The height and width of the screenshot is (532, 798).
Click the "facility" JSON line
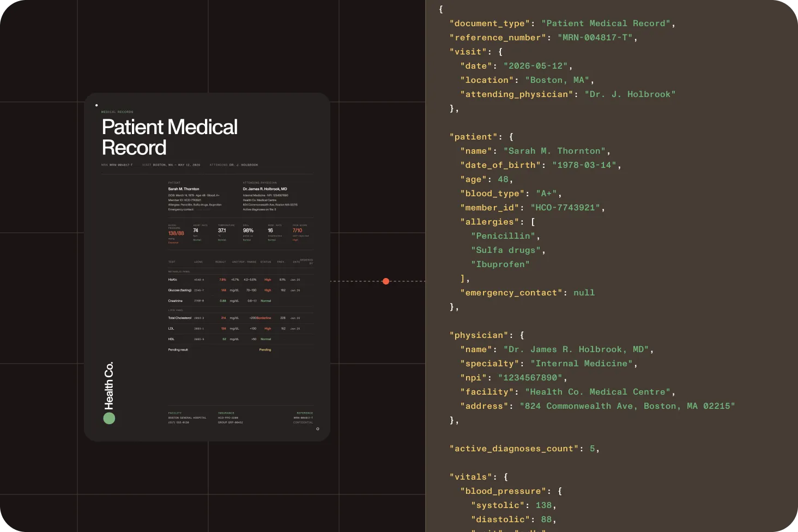568,392
